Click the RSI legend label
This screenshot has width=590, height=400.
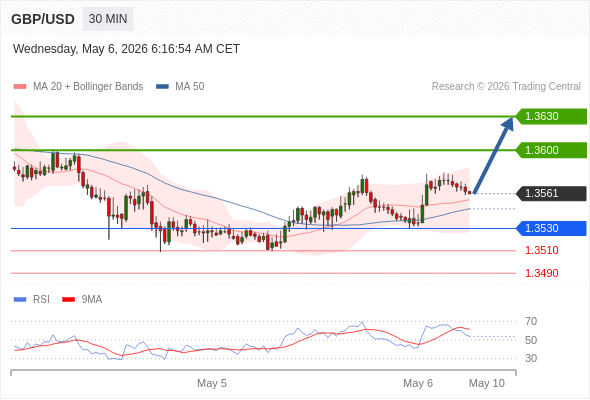(41, 300)
